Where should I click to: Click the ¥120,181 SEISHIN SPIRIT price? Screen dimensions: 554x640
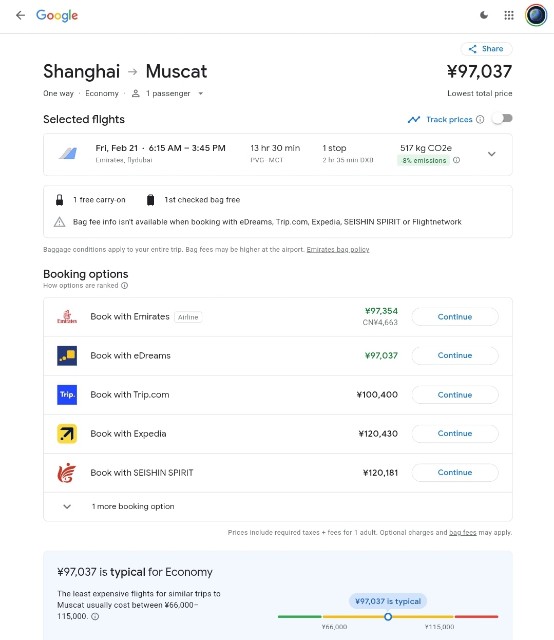pyautogui.click(x=380, y=473)
